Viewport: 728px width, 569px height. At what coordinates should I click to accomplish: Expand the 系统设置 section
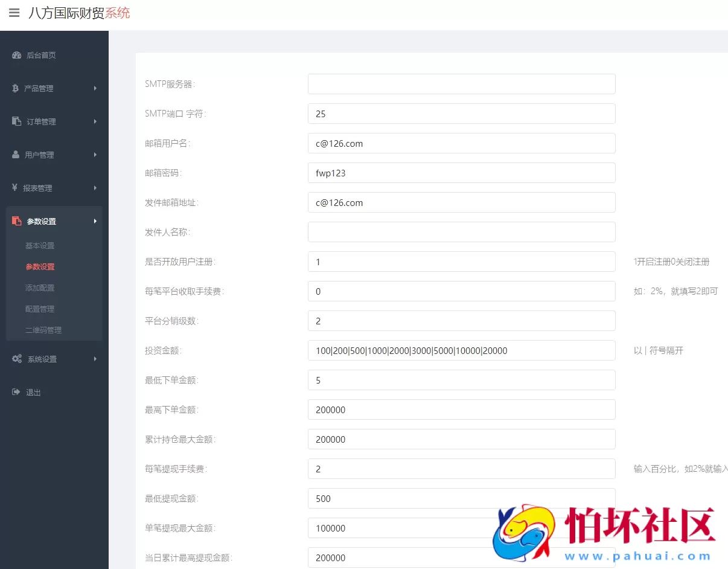pos(95,358)
